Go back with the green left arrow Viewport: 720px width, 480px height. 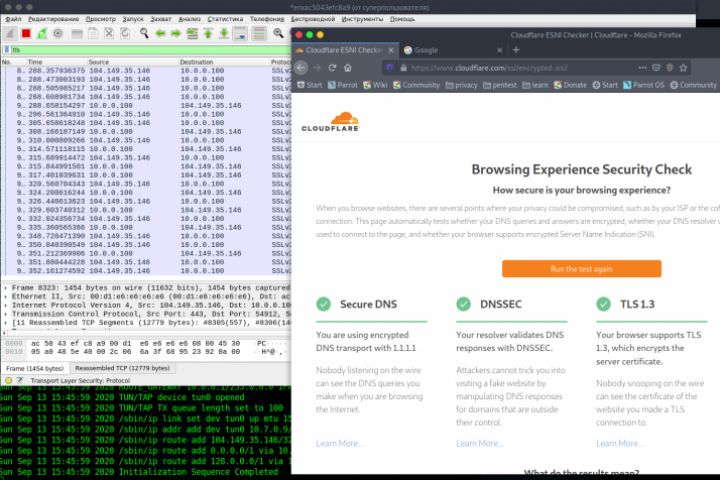[160, 34]
